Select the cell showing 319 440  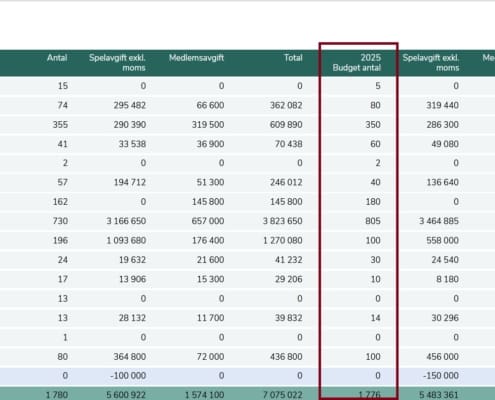coord(443,105)
